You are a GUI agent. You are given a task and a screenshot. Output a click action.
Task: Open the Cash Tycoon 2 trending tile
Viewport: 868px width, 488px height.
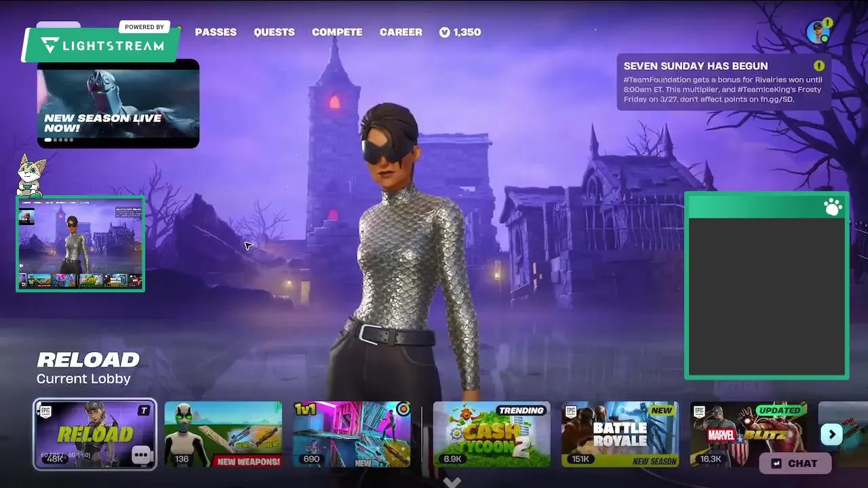click(x=492, y=434)
